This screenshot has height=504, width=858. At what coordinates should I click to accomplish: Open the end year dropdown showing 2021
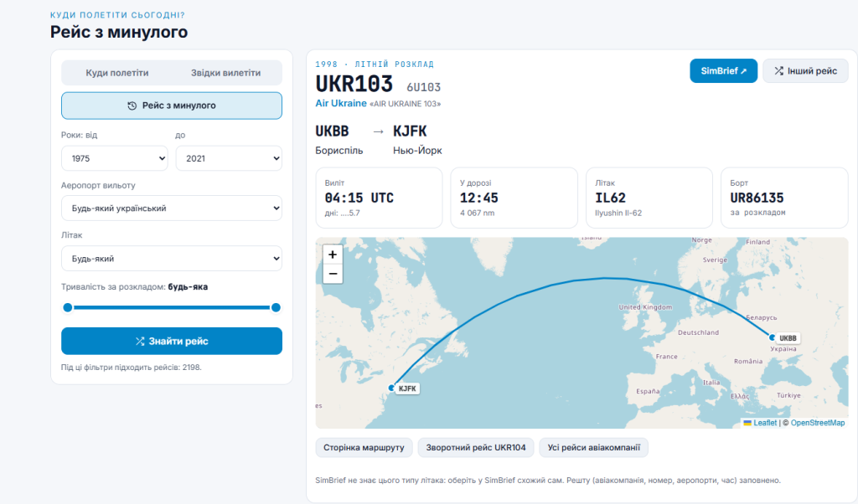[229, 158]
